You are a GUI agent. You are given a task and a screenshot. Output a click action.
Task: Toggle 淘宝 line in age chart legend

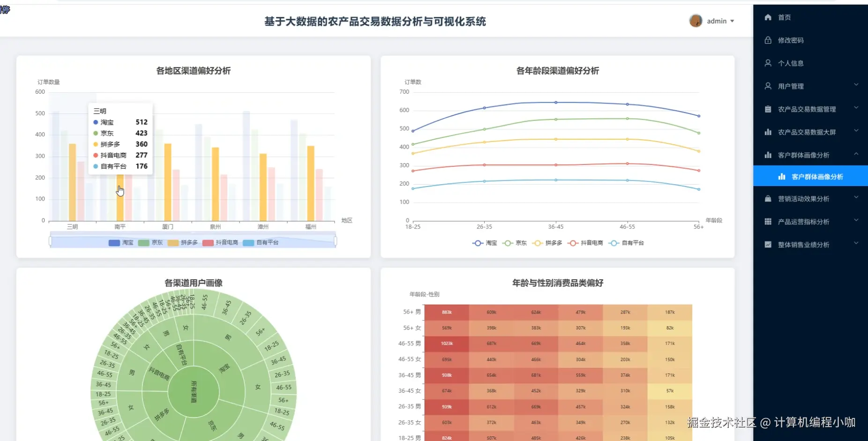(485, 243)
